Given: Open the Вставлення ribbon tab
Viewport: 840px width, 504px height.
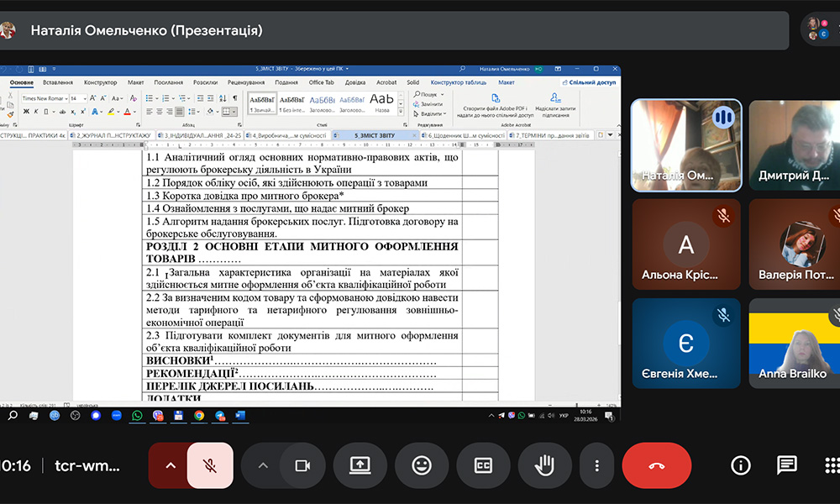Looking at the screenshot, I should pyautogui.click(x=58, y=82).
